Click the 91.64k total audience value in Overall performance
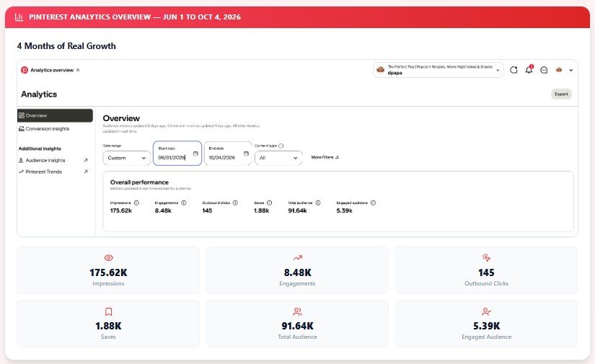Screen dimensions: 595x364 point(297,210)
